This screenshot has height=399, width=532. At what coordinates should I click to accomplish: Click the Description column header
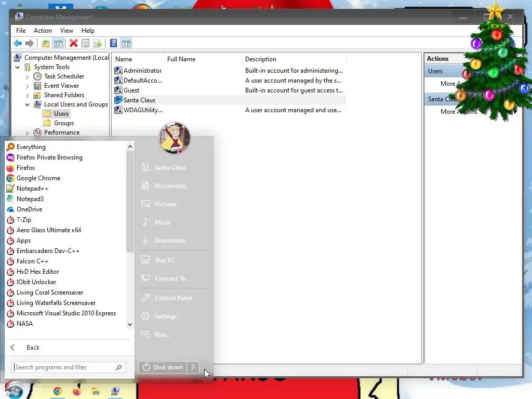coord(294,59)
